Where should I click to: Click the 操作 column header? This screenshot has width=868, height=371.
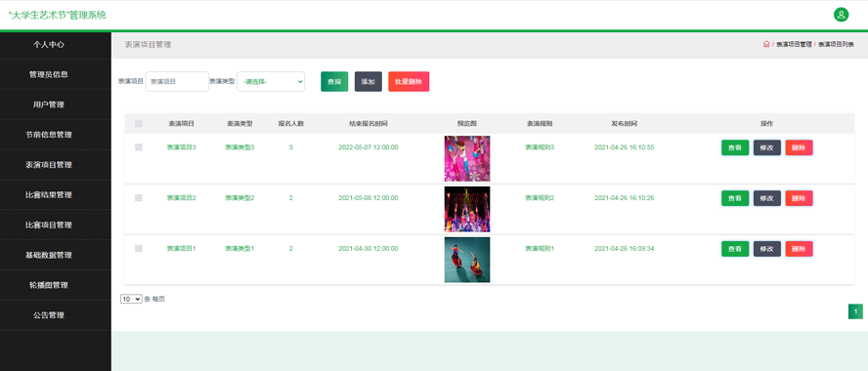(766, 124)
